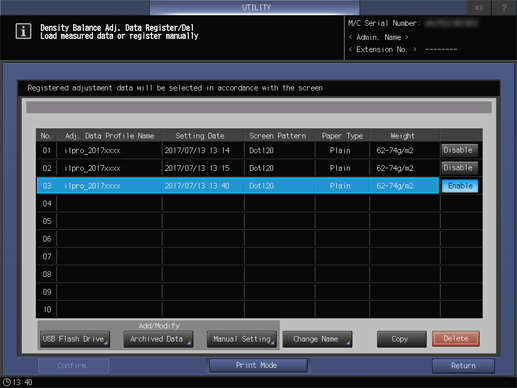Viewport: 517px width, 388px height.
Task: Select empty row number 08
Action: (x=47, y=274)
